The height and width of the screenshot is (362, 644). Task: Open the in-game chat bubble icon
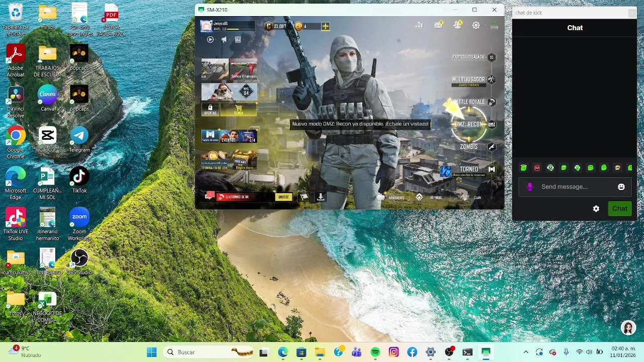coord(209,197)
